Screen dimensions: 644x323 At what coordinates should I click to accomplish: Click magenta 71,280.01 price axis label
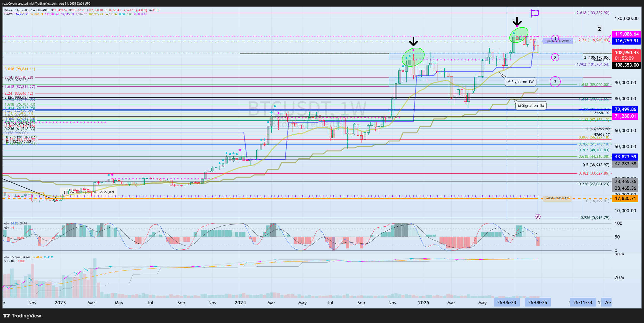[x=625, y=116]
